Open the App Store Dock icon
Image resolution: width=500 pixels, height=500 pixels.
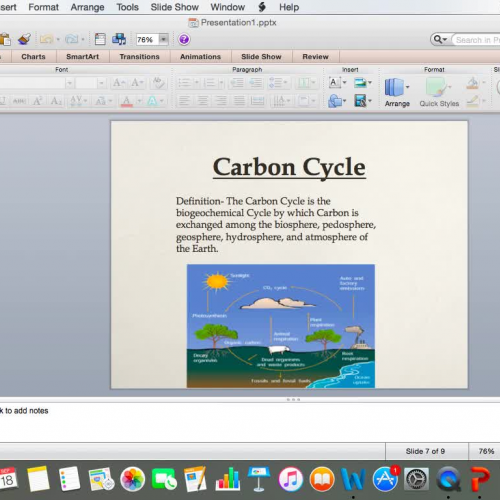point(385,479)
